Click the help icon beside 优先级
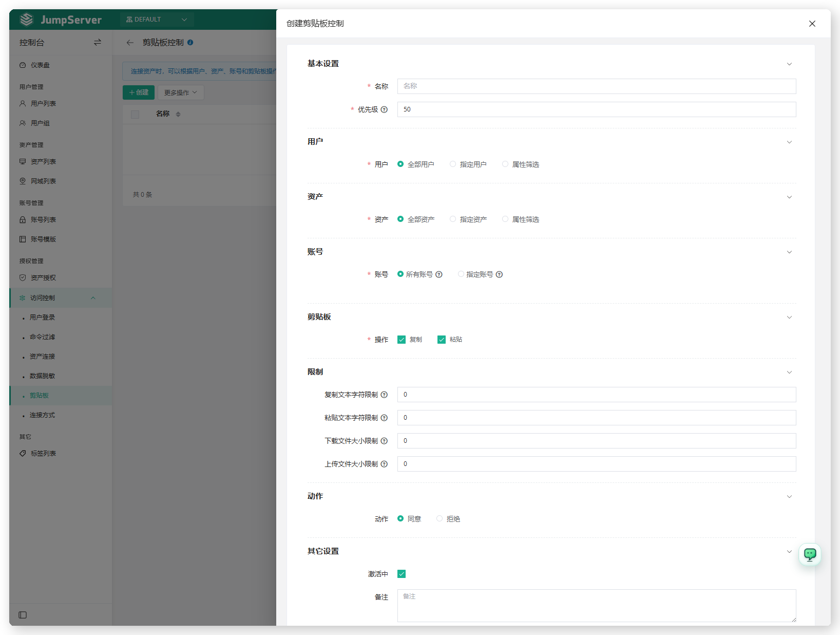The width and height of the screenshot is (840, 635). pyautogui.click(x=384, y=109)
